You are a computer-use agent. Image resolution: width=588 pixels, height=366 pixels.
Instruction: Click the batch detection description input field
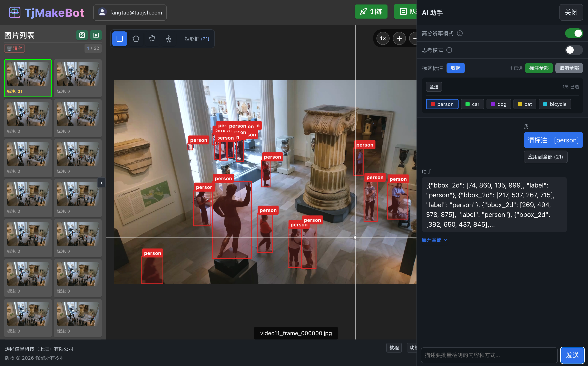coord(489,355)
